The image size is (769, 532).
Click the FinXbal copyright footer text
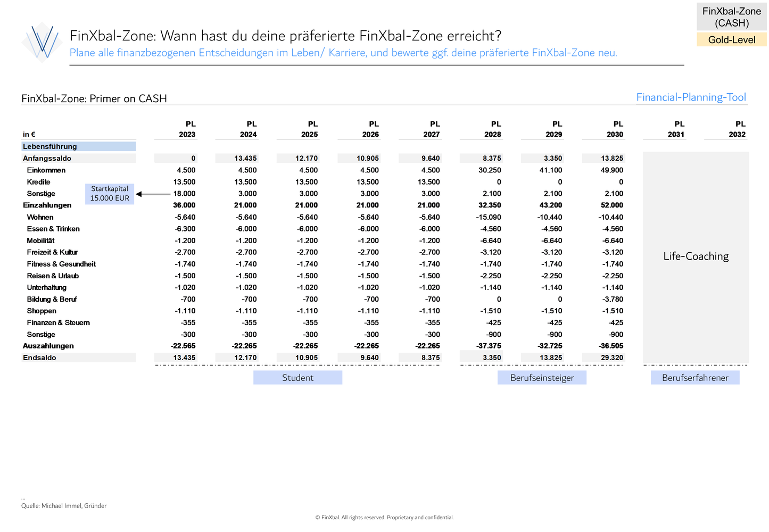coord(384,517)
